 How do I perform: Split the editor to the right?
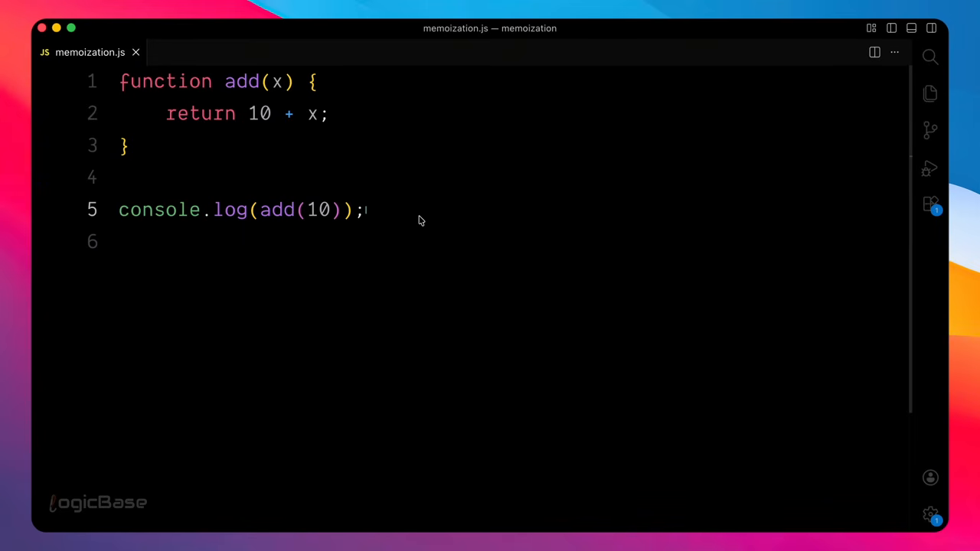point(874,52)
